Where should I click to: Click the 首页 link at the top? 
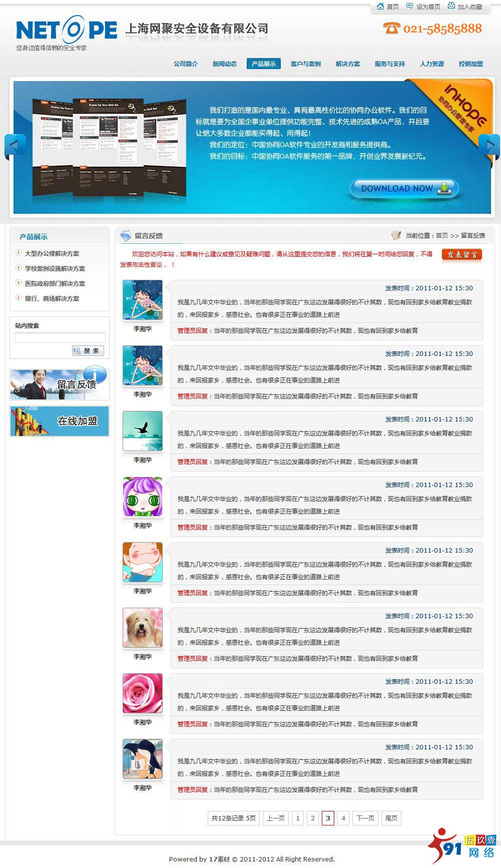393,7
